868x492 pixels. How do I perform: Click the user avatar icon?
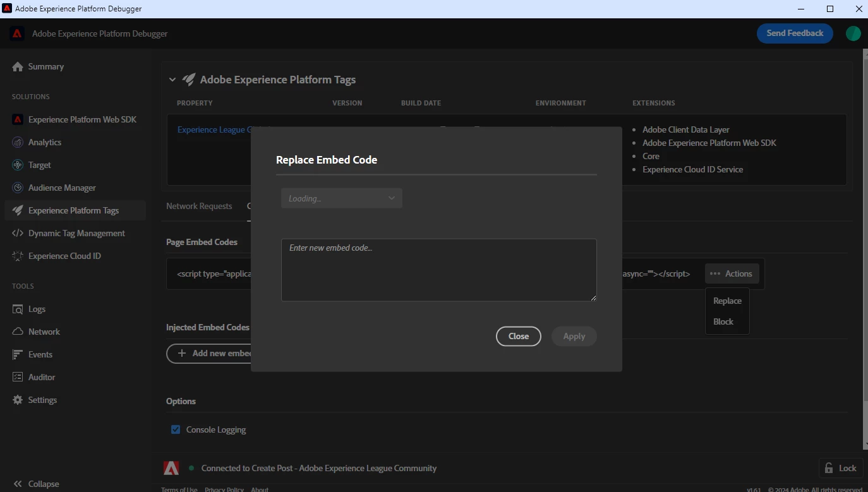pos(853,33)
